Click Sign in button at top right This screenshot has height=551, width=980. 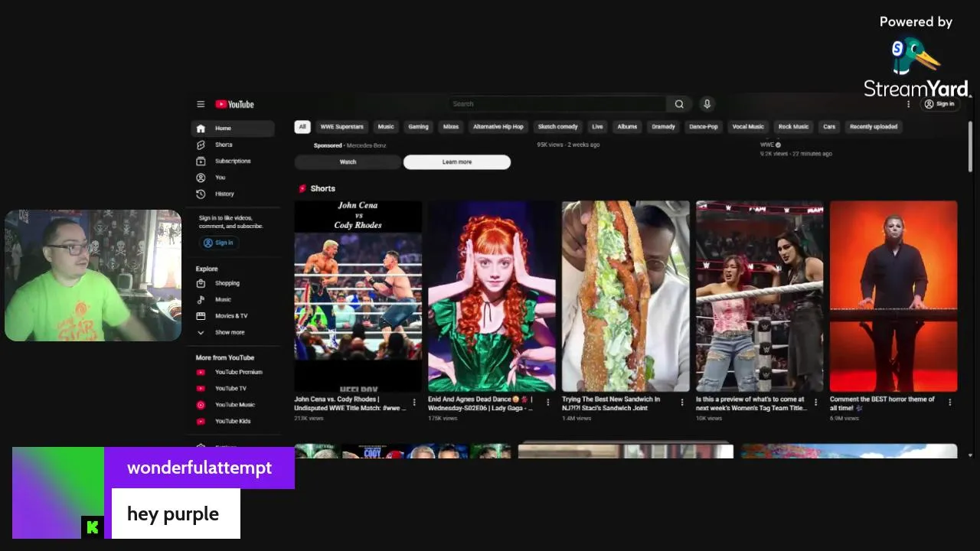tap(939, 104)
